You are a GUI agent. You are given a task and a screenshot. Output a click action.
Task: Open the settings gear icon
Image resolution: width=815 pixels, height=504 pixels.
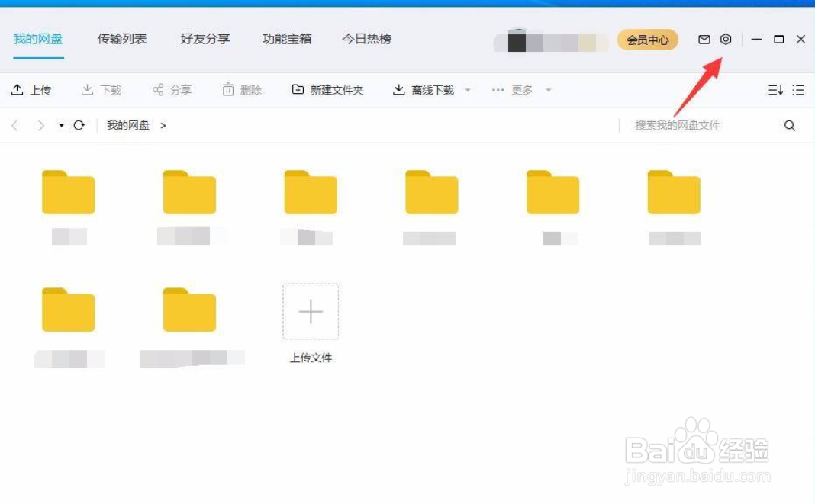pyautogui.click(x=725, y=39)
